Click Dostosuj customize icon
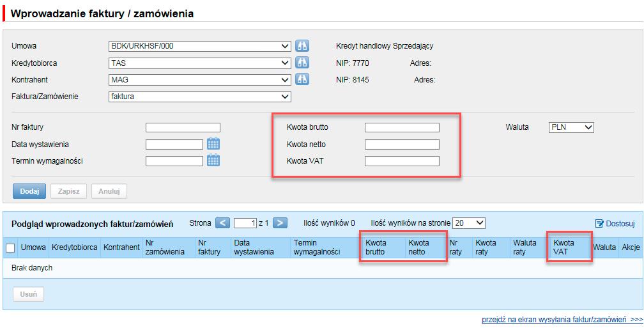 (x=599, y=224)
